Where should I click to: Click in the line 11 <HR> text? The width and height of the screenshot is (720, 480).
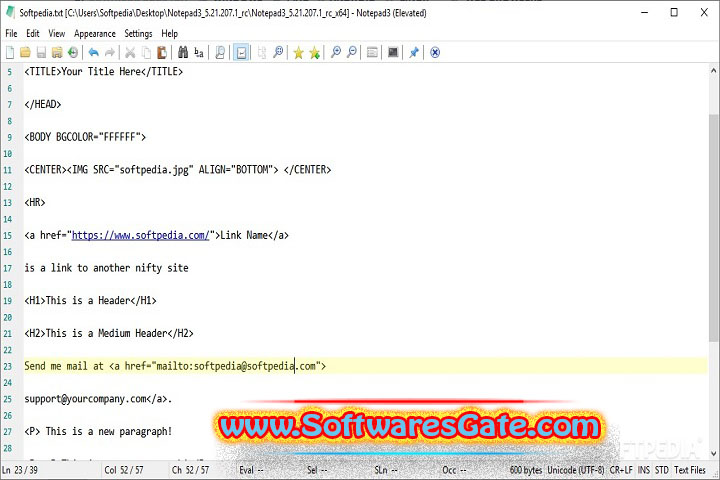coord(35,202)
